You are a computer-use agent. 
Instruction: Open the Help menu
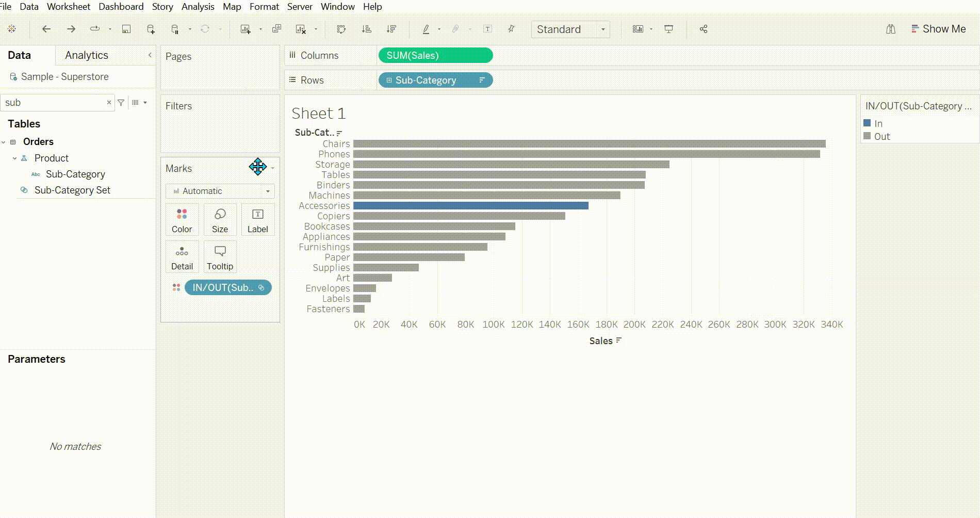pyautogui.click(x=372, y=7)
